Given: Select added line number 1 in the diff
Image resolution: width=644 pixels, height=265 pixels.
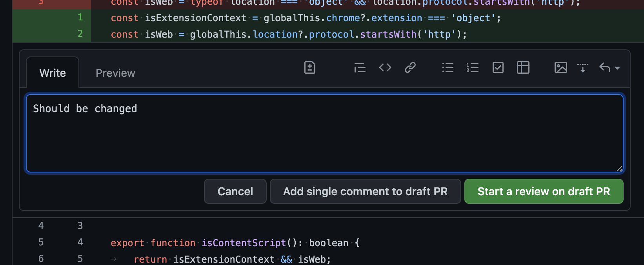Looking at the screenshot, I should click(x=80, y=18).
